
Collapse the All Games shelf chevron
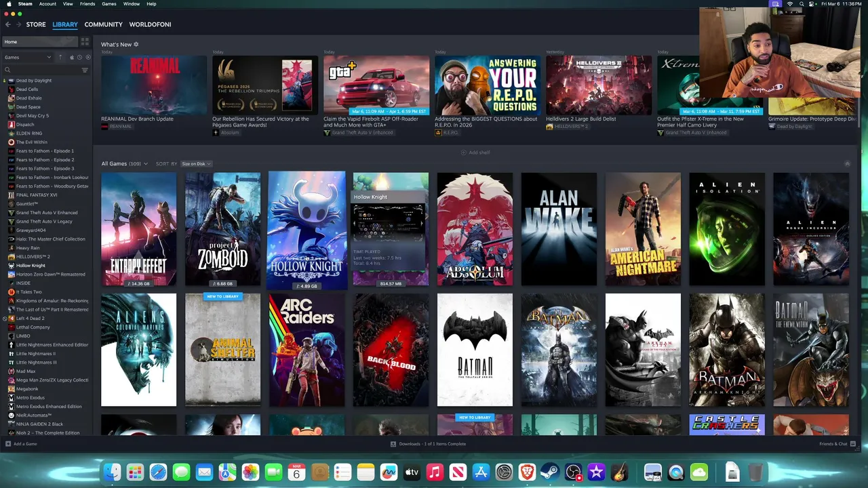click(846, 164)
